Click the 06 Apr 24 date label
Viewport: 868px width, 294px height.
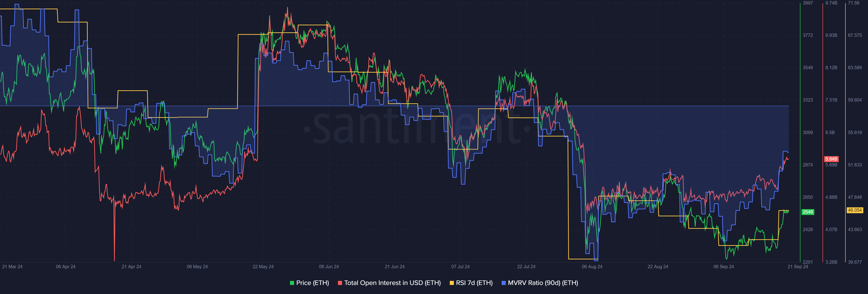coord(66,267)
